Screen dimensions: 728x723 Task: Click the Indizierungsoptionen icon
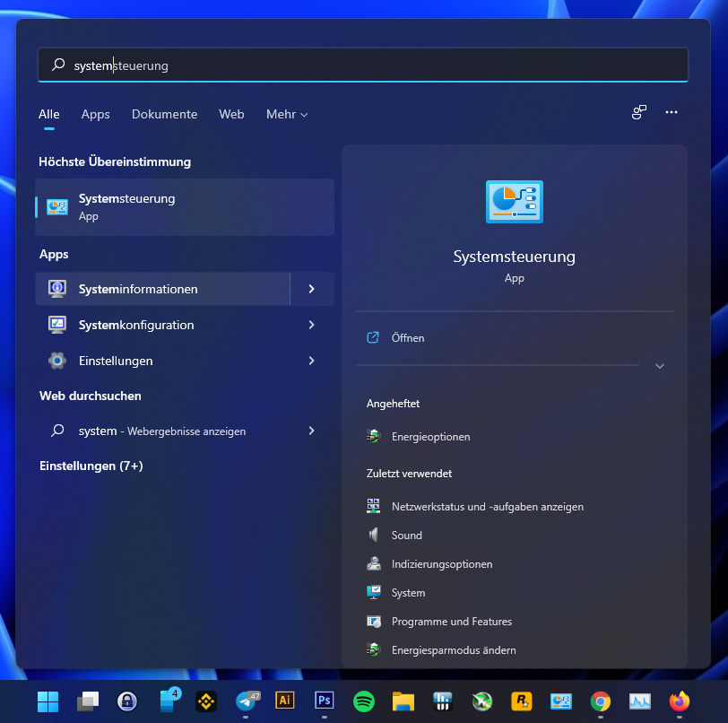click(373, 563)
